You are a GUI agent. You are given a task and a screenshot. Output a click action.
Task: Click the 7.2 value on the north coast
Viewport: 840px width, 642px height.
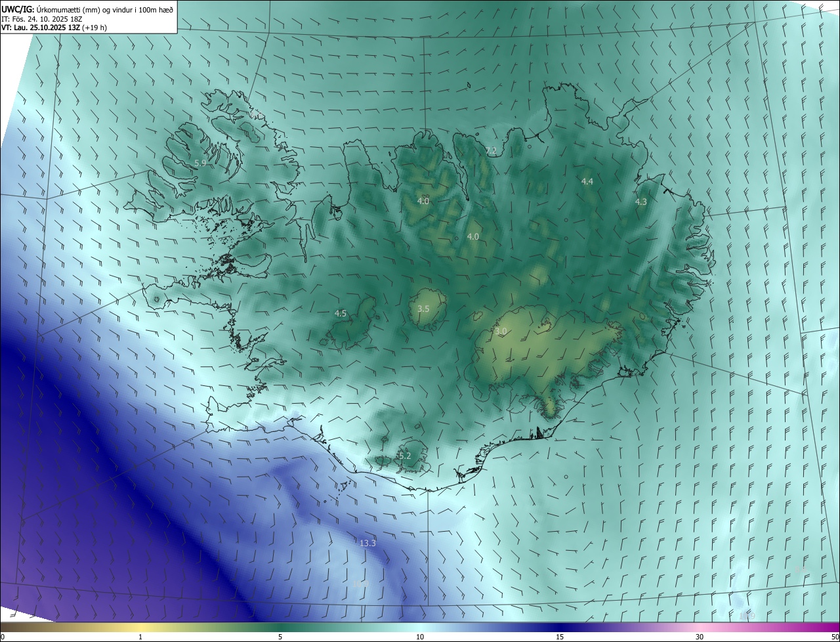point(491,151)
